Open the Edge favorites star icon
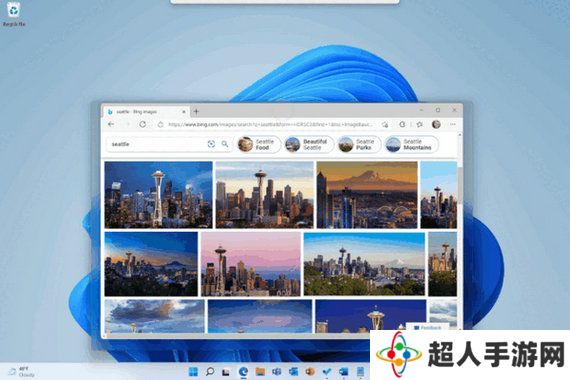Image resolution: width=570 pixels, height=380 pixels. click(x=420, y=124)
